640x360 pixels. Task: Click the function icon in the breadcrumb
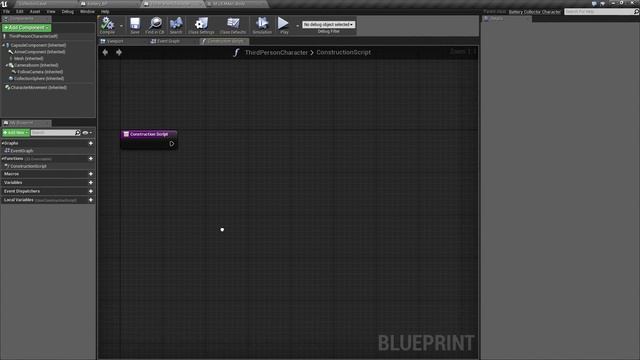point(236,52)
